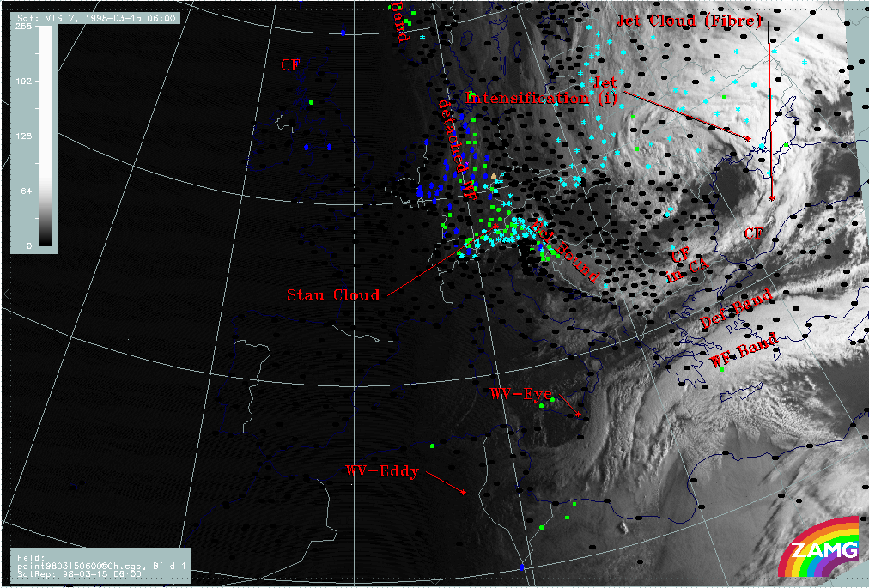The height and width of the screenshot is (588, 869).
Task: Click red star at Jet Intensification line end
Action: tap(748, 138)
